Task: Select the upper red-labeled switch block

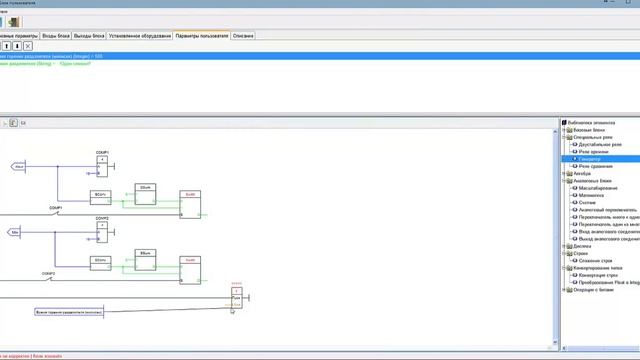Action: 190,204
